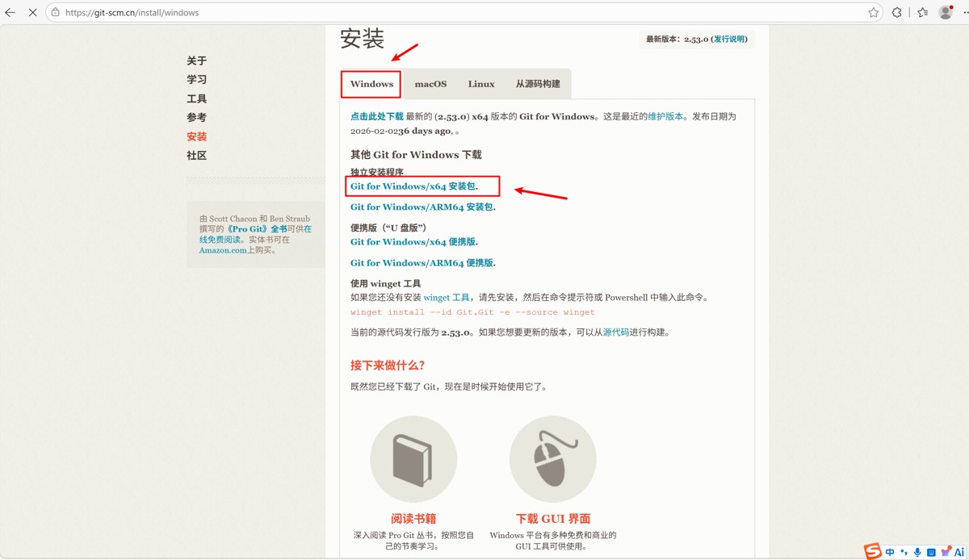Select the Windows install tab

371,84
